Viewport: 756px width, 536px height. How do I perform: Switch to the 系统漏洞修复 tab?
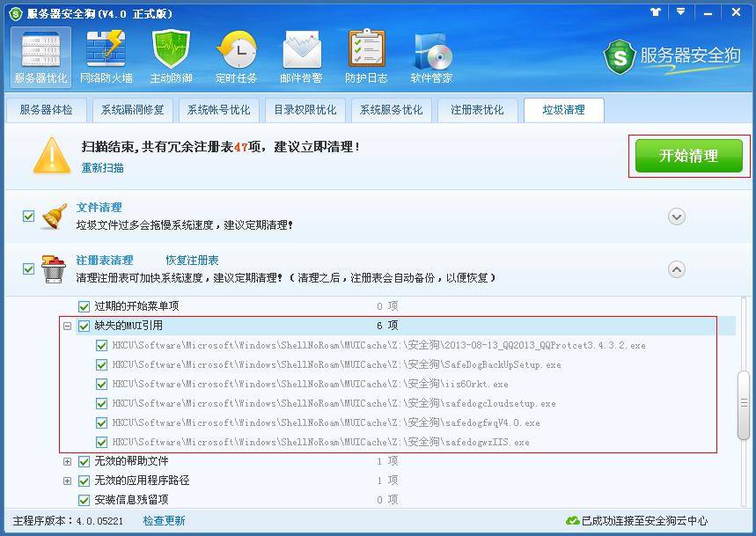[x=131, y=110]
